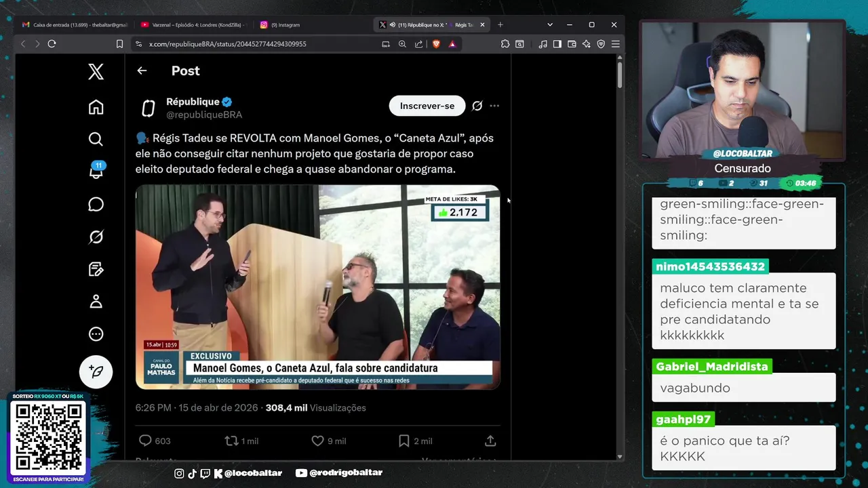The height and width of the screenshot is (488, 868).
Task: Bookmark this page in browser toolbar
Action: tap(119, 44)
